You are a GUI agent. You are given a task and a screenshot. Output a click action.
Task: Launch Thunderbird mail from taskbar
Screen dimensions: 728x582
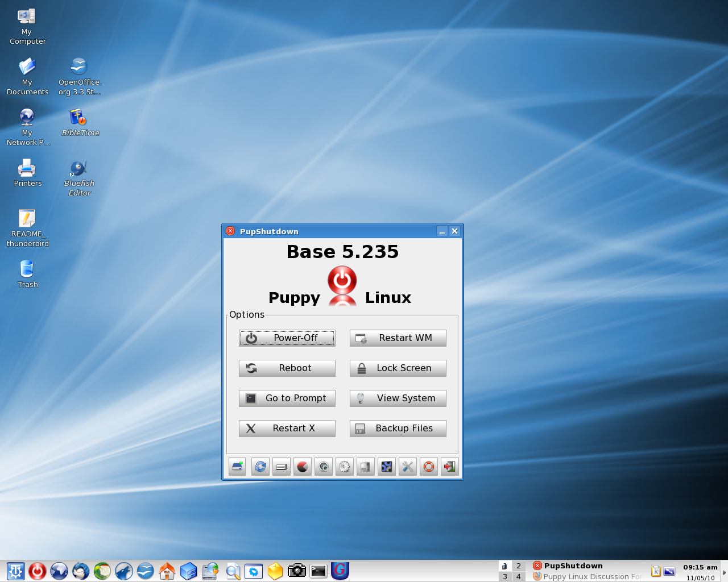(81, 571)
